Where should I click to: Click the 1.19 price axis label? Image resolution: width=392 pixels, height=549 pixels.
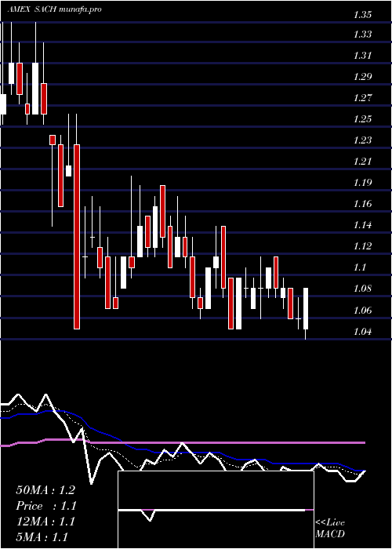coord(362,183)
